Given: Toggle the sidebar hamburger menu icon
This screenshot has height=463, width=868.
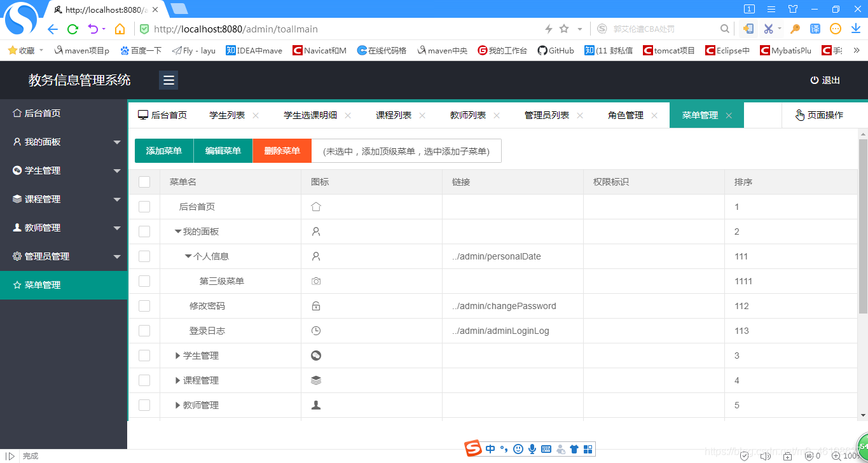Looking at the screenshot, I should coord(169,80).
